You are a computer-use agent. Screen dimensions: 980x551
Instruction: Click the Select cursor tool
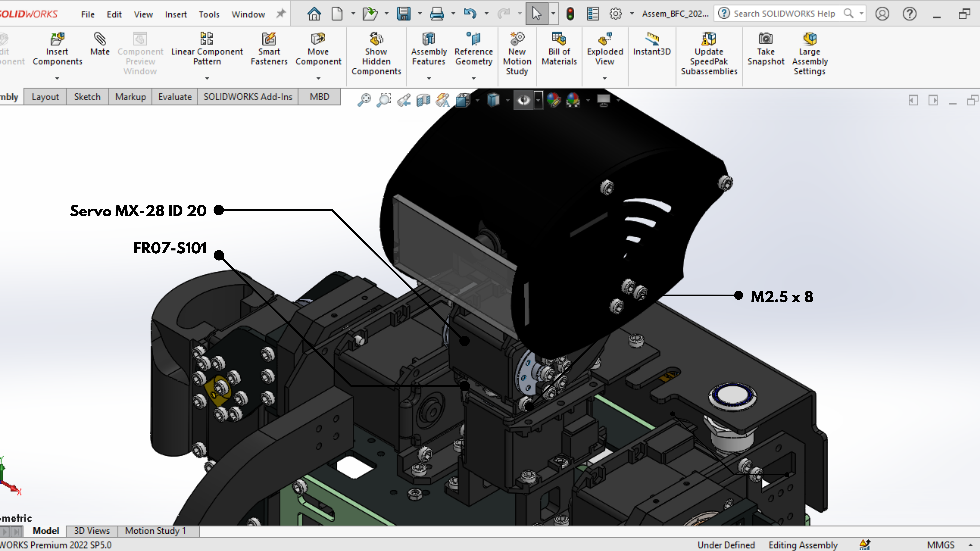point(537,14)
